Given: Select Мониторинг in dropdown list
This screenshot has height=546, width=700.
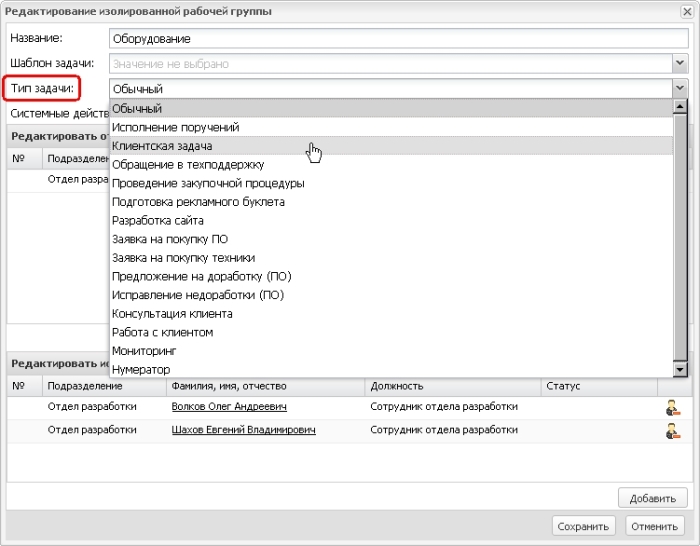Looking at the screenshot, I should pyautogui.click(x=143, y=351).
